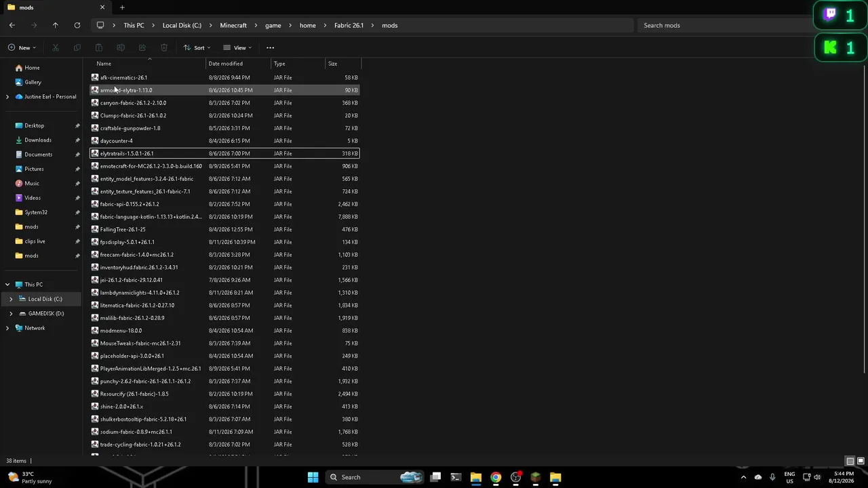Open Home in the sidebar

click(x=32, y=68)
